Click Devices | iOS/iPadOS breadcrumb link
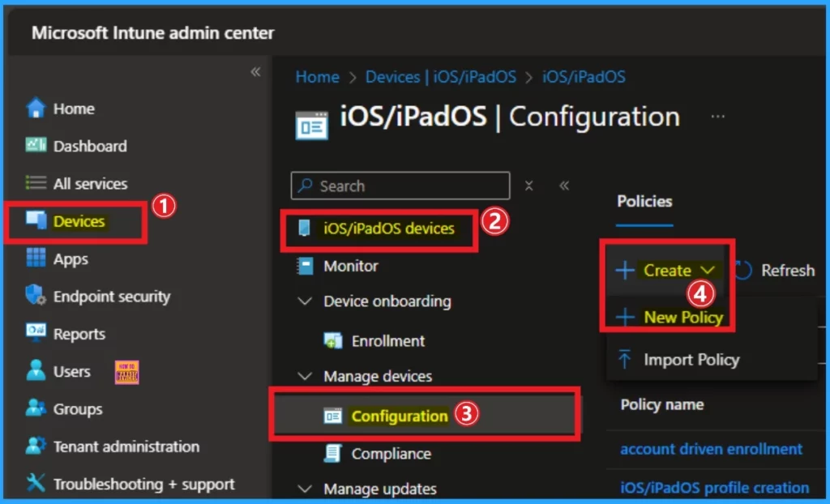The image size is (830, 504). [441, 77]
